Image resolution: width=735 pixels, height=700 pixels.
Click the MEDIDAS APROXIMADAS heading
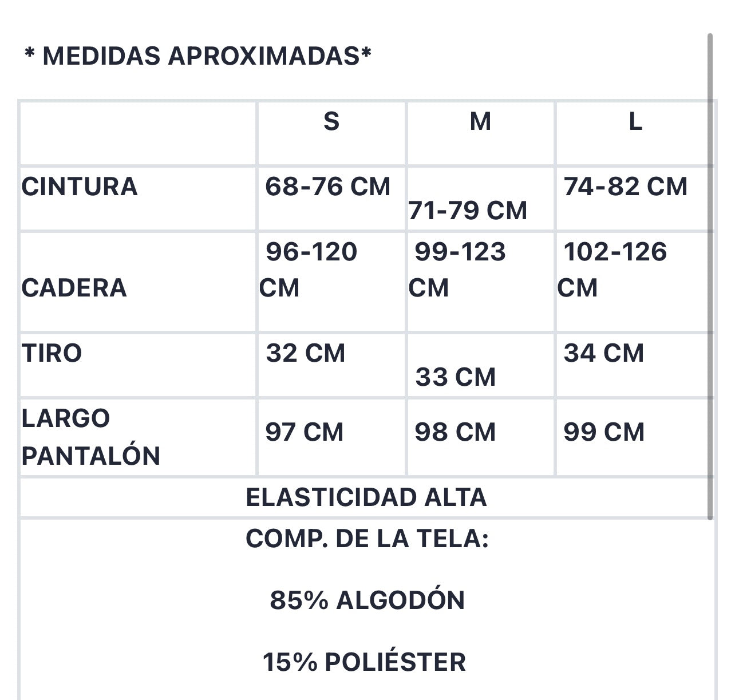point(198,56)
